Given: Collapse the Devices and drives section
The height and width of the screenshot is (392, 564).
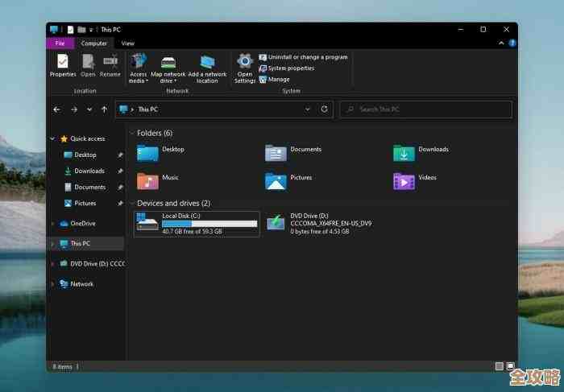Looking at the screenshot, I should click(x=132, y=204).
